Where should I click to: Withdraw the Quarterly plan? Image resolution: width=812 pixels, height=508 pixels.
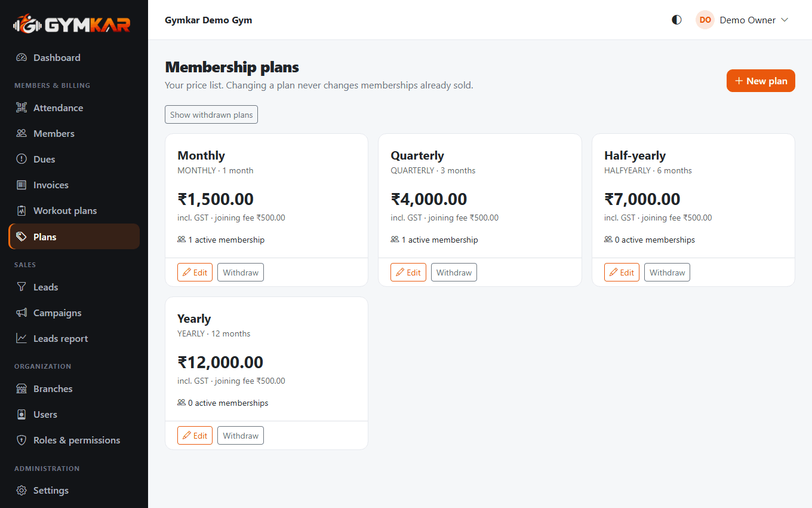[454, 273]
